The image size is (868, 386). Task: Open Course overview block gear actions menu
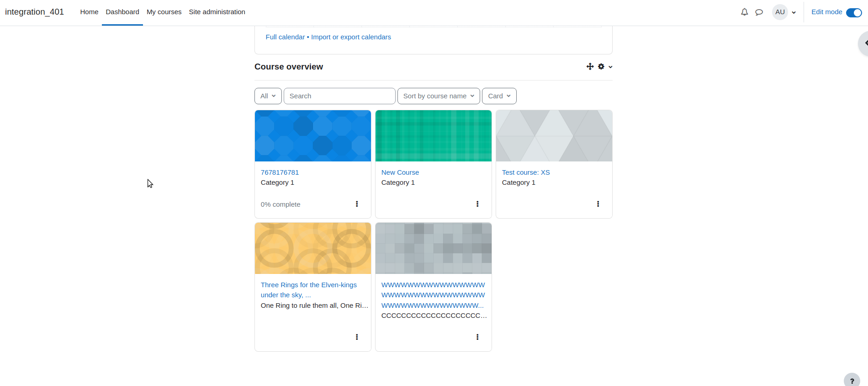605,67
